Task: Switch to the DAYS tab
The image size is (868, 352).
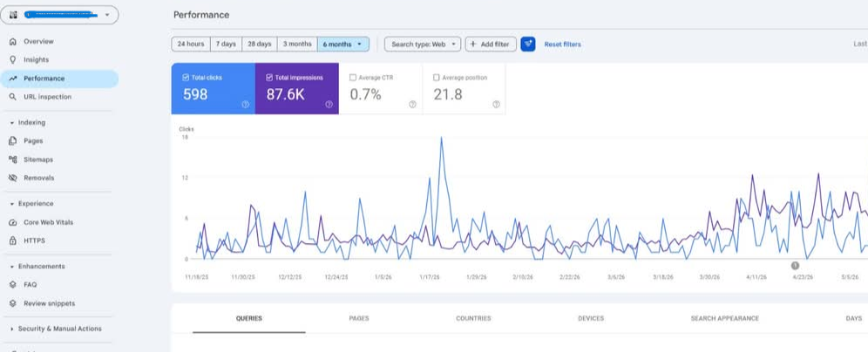Action: coord(853,319)
